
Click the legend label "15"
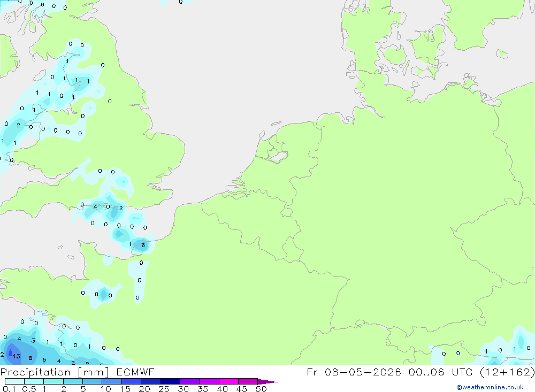point(125,389)
